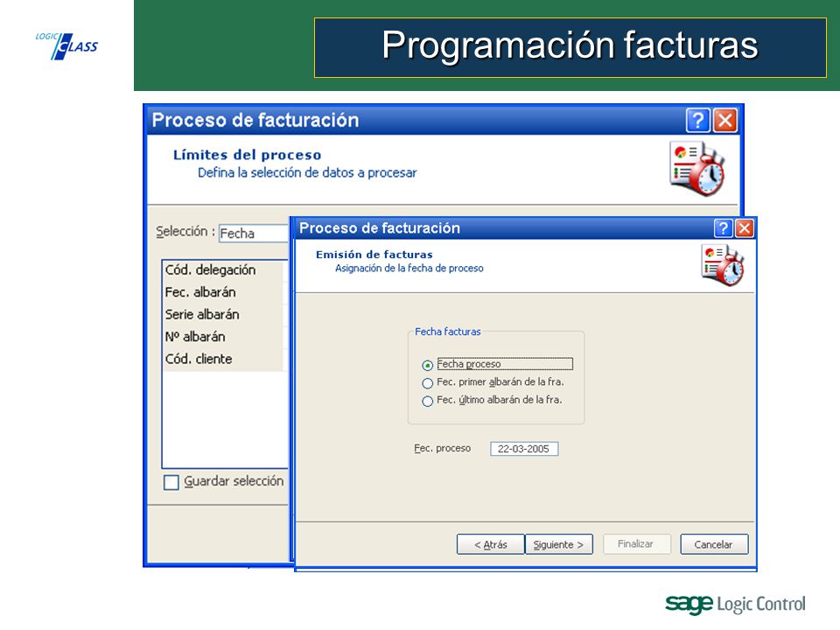The image size is (840, 630).
Task: Click the help icon of the back Límites del proceso window
Action: point(698,120)
